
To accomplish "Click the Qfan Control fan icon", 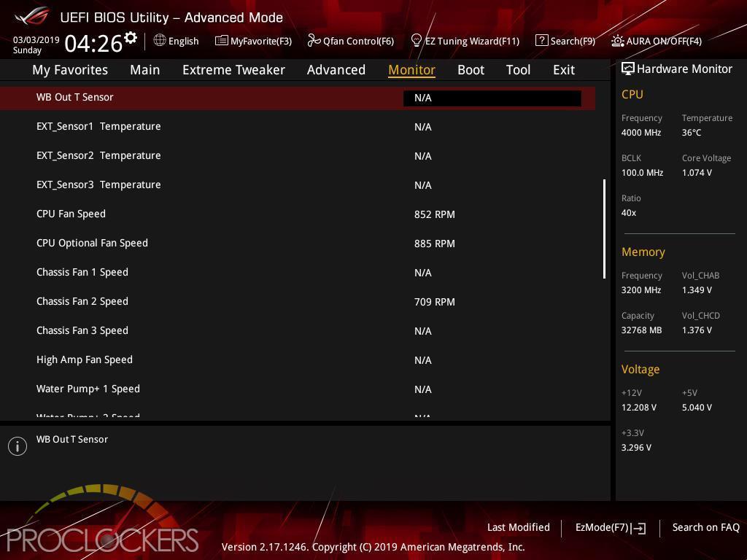I will point(314,41).
